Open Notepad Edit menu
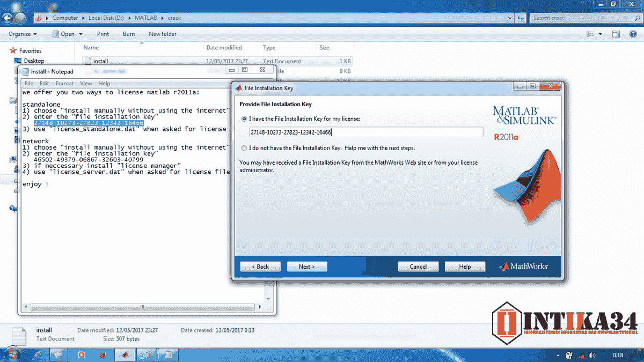Image resolution: width=644 pixels, height=362 pixels. 45,83
